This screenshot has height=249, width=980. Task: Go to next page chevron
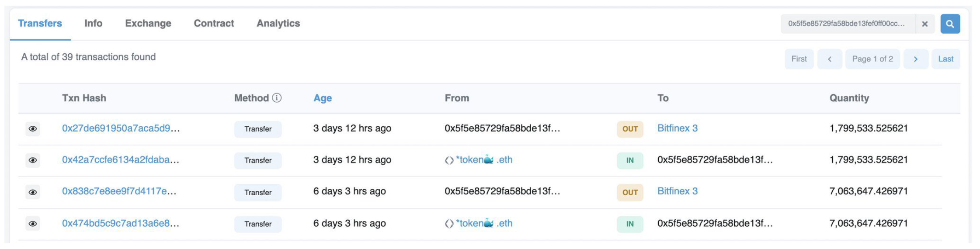pyautogui.click(x=916, y=59)
